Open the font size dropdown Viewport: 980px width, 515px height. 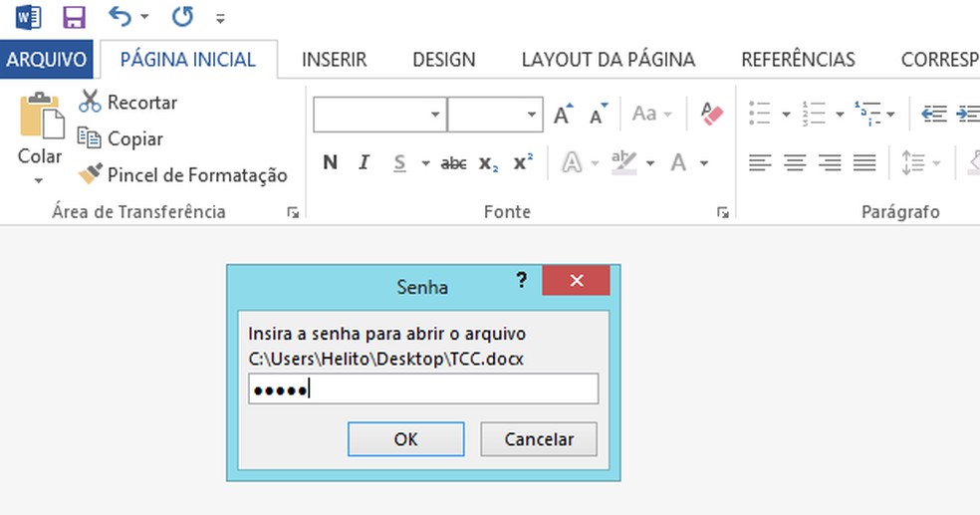533,115
